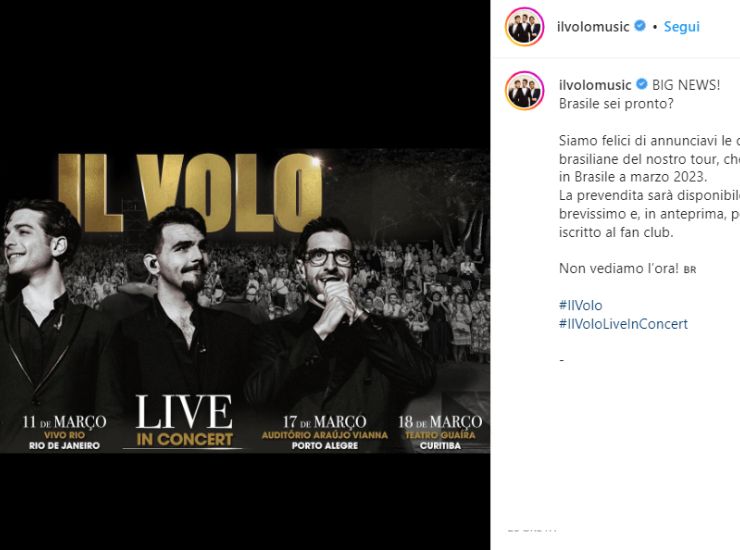
Task: Open ilvolomusic username in the caption
Action: [x=595, y=85]
